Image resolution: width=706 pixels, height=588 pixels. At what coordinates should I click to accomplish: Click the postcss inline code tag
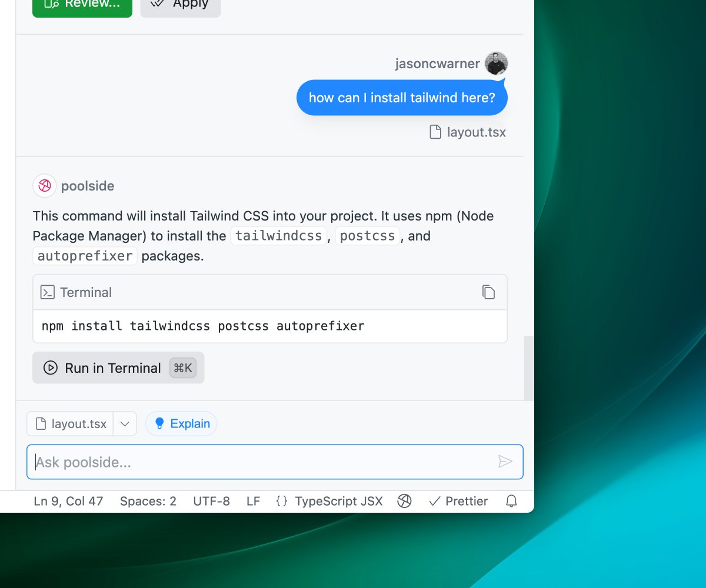tap(367, 236)
